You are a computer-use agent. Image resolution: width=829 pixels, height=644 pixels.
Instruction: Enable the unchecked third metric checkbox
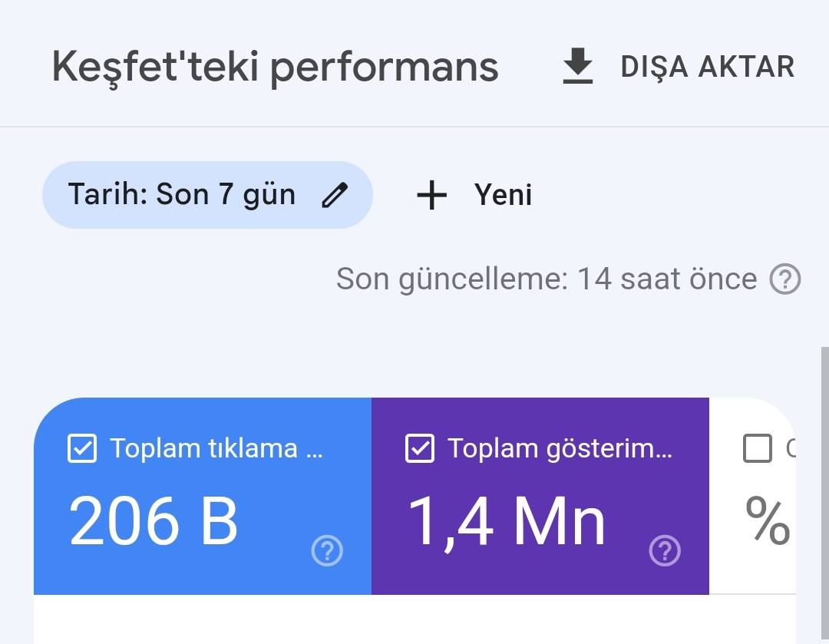[x=757, y=448]
